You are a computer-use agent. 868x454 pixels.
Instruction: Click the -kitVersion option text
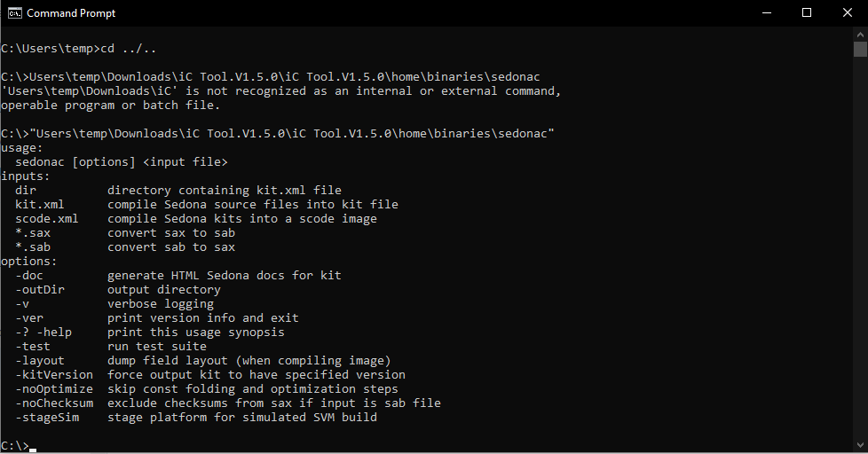[54, 375]
